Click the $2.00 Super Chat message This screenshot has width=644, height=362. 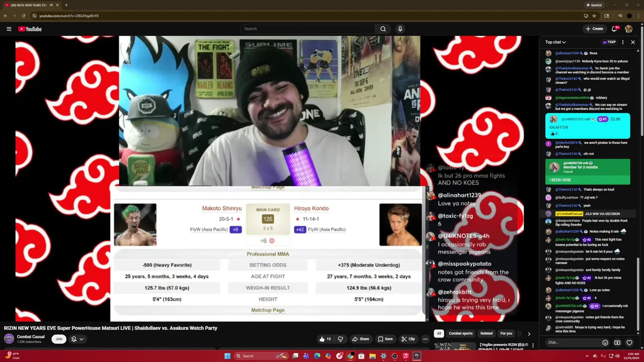pyautogui.click(x=588, y=126)
